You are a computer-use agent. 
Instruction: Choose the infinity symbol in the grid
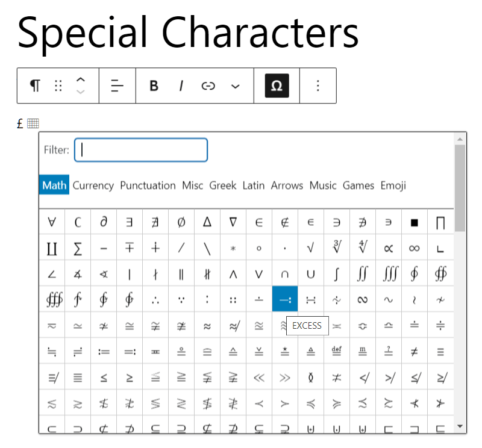[x=414, y=247]
